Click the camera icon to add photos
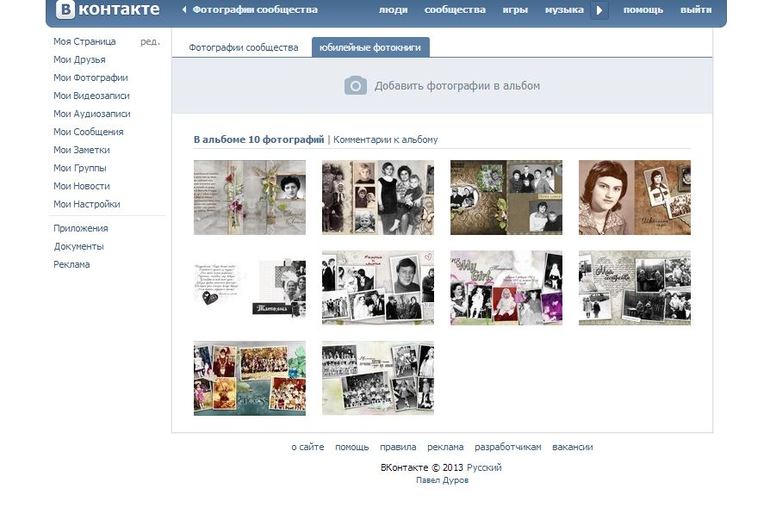 click(x=355, y=86)
